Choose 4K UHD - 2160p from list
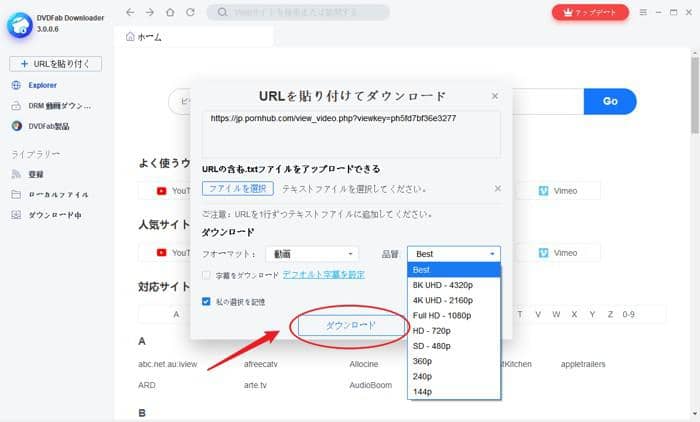Screen dimensions: 700x422 pos(444,300)
